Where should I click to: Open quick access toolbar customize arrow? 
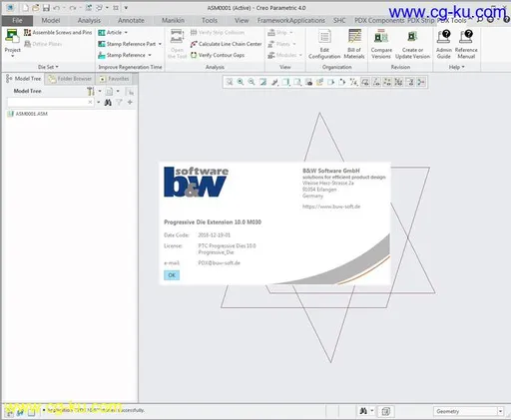pyautogui.click(x=126, y=8)
